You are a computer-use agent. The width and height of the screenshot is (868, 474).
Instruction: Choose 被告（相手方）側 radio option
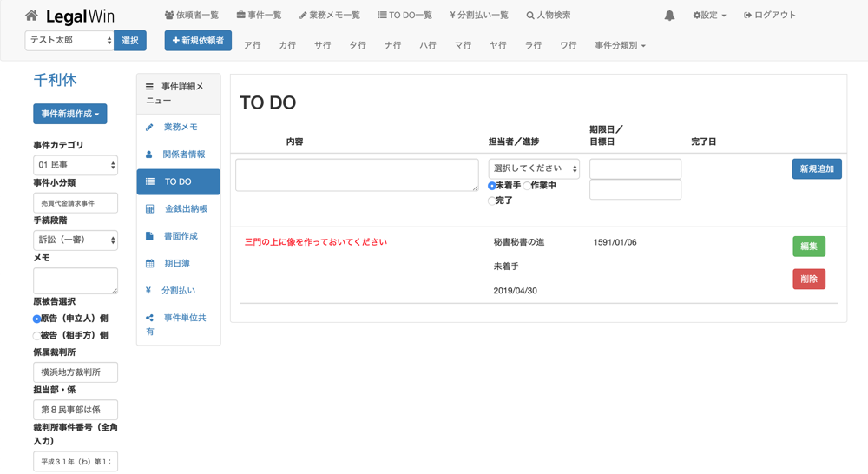(36, 336)
